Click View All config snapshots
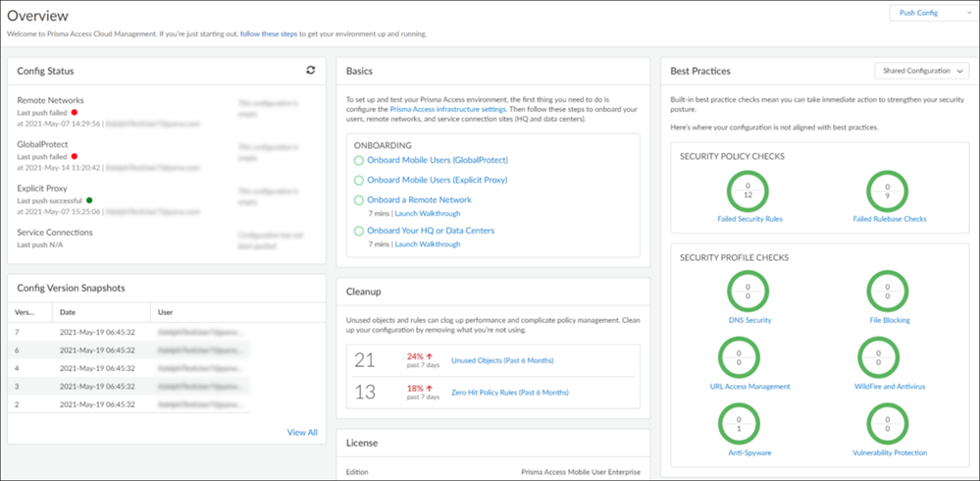The image size is (980, 481). (302, 432)
